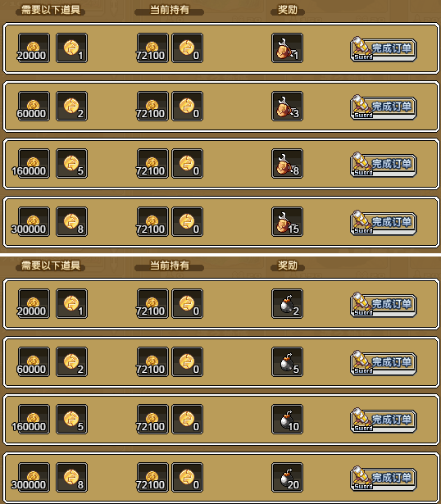Click the first 奖励 header label
This screenshot has width=441, height=504.
288,10
